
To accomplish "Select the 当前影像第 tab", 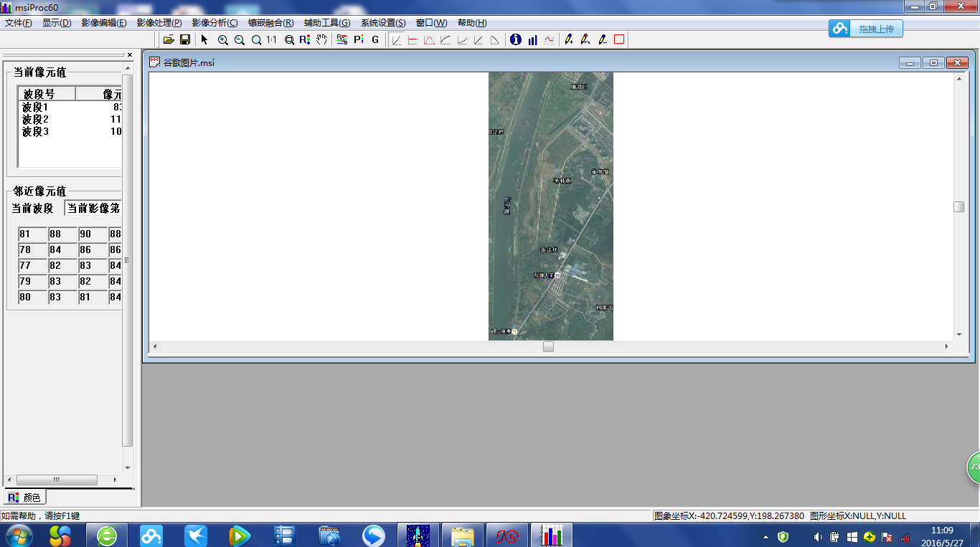I will point(93,209).
